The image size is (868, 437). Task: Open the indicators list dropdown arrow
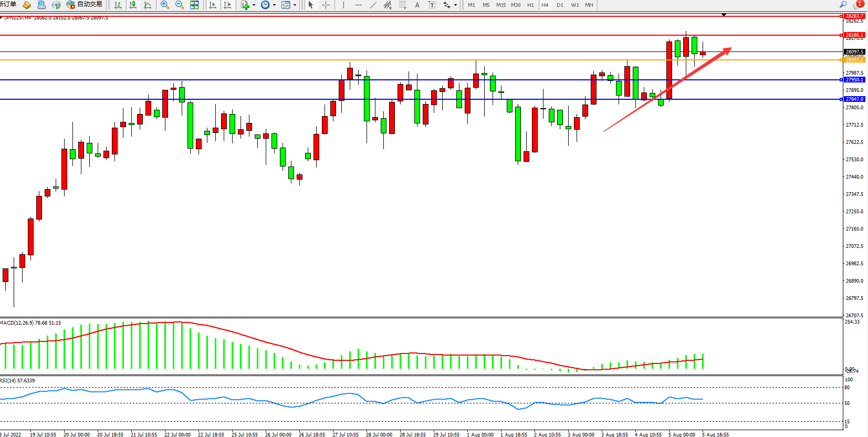click(x=254, y=5)
